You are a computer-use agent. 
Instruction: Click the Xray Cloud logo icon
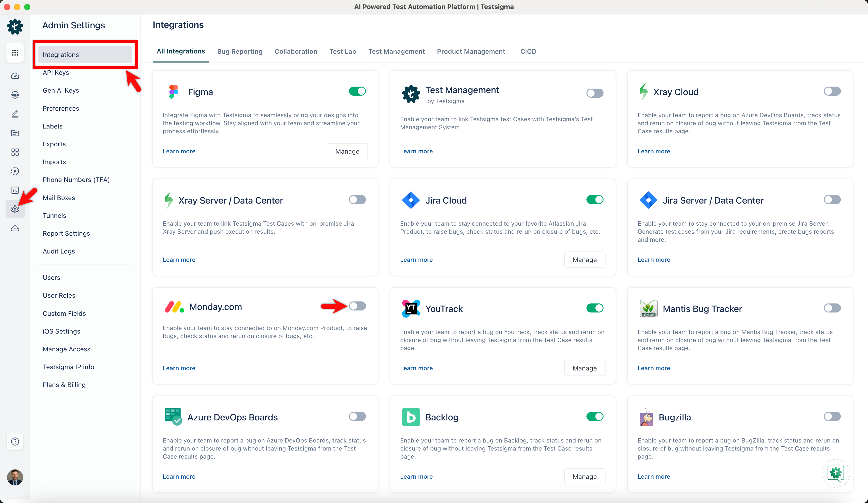pos(643,92)
